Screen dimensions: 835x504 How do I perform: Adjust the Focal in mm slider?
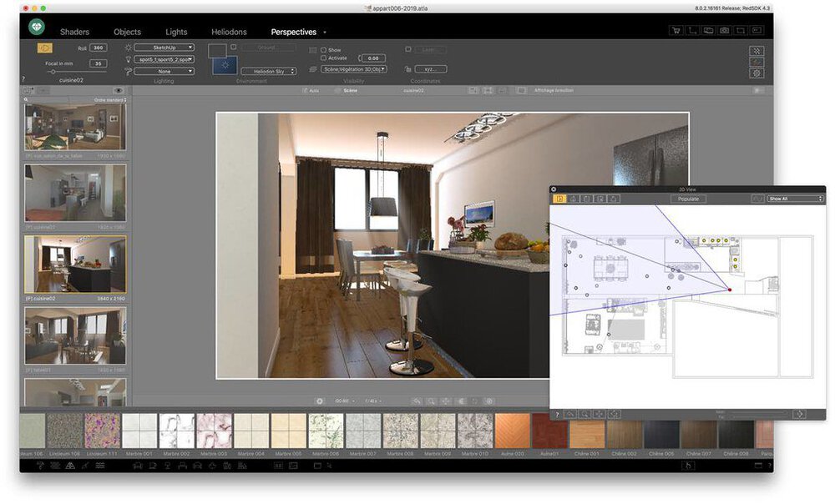pos(53,72)
